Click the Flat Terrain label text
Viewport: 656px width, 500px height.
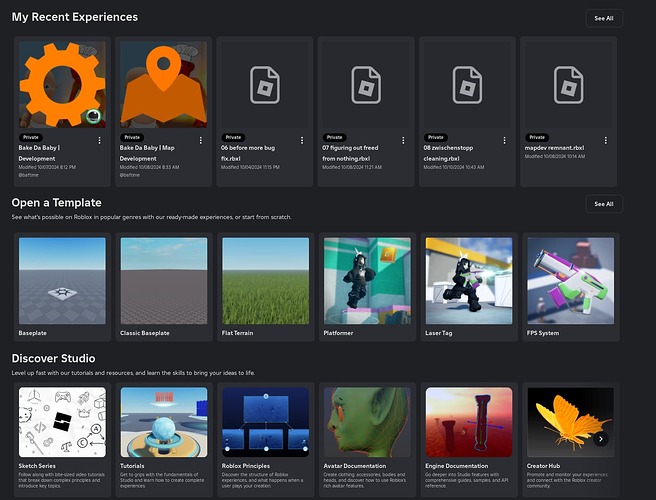pos(238,333)
